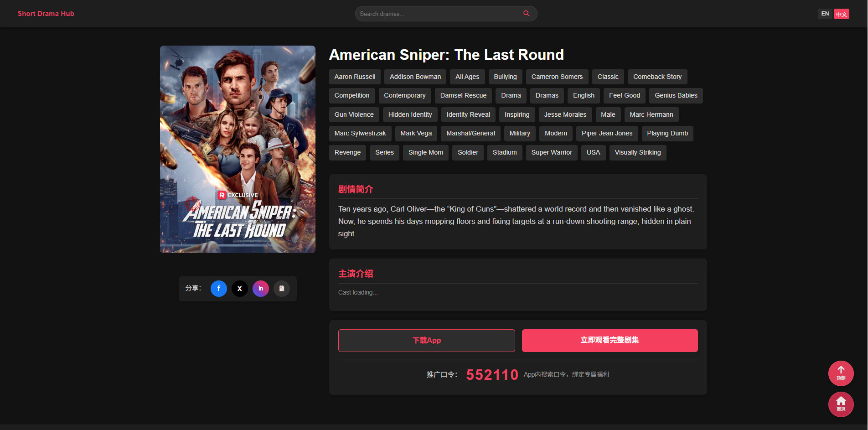Viewport: 868px width, 430px height.
Task: Select the Hidden Identity tag
Action: tap(410, 114)
